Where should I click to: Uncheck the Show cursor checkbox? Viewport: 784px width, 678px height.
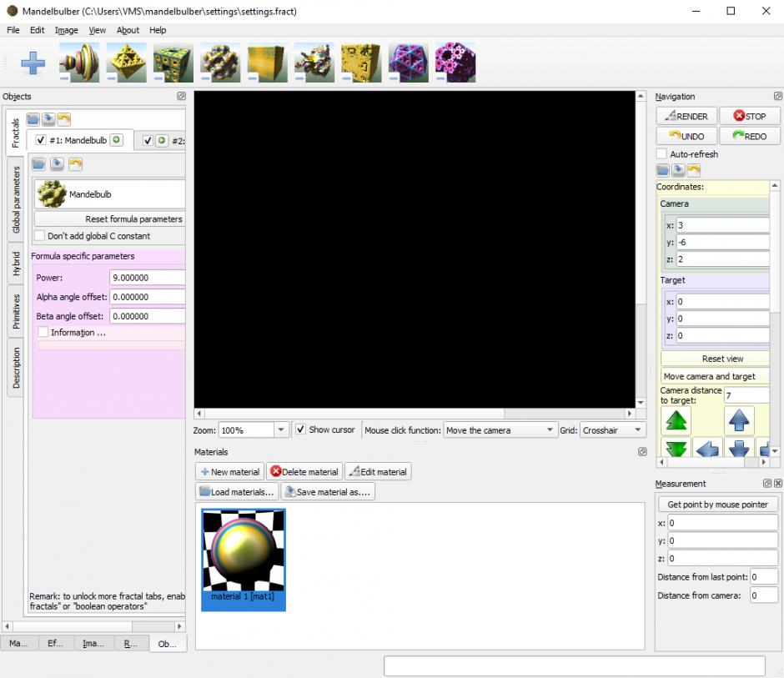tap(300, 429)
